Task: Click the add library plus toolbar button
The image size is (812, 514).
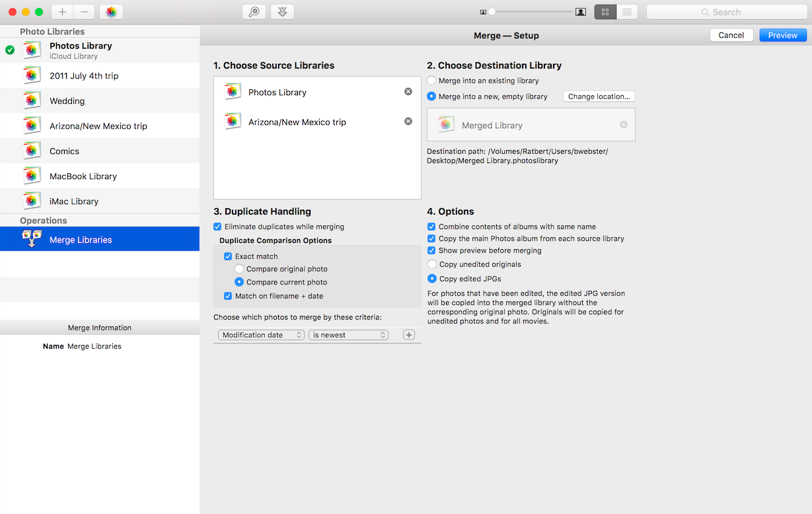Action: point(62,12)
